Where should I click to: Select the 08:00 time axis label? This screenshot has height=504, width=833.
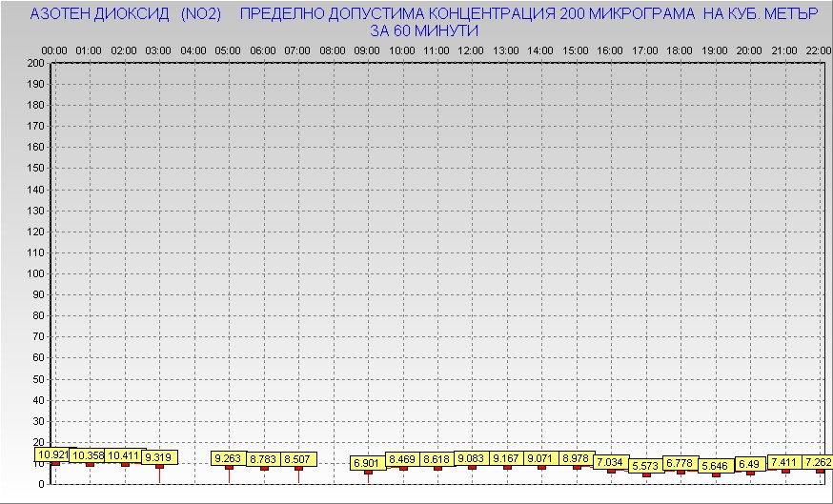pyautogui.click(x=333, y=50)
